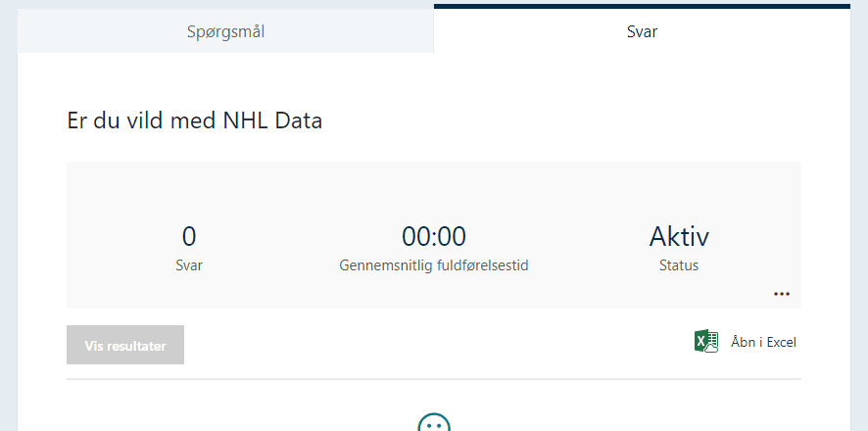The image size is (868, 431).
Task: Click the form title Er du vild med NHL Data
Action: 194,120
